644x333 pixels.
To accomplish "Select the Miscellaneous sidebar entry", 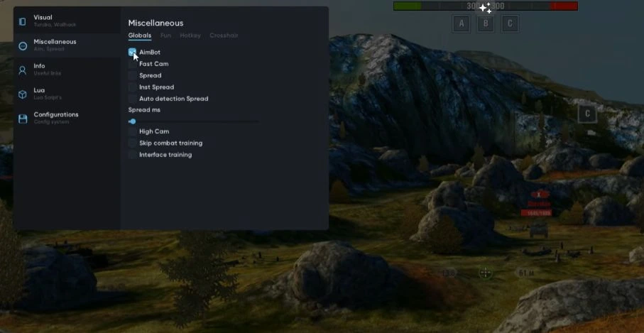I will click(x=67, y=45).
